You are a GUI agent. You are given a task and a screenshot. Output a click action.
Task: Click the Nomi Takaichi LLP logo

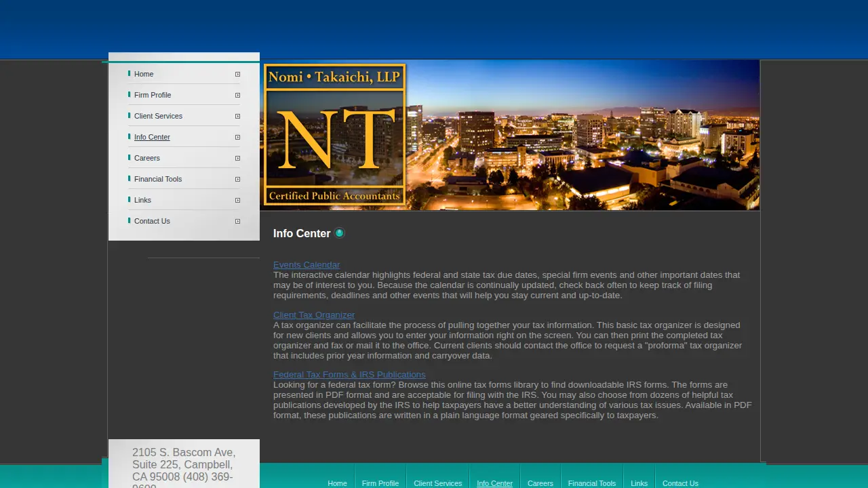(335, 134)
